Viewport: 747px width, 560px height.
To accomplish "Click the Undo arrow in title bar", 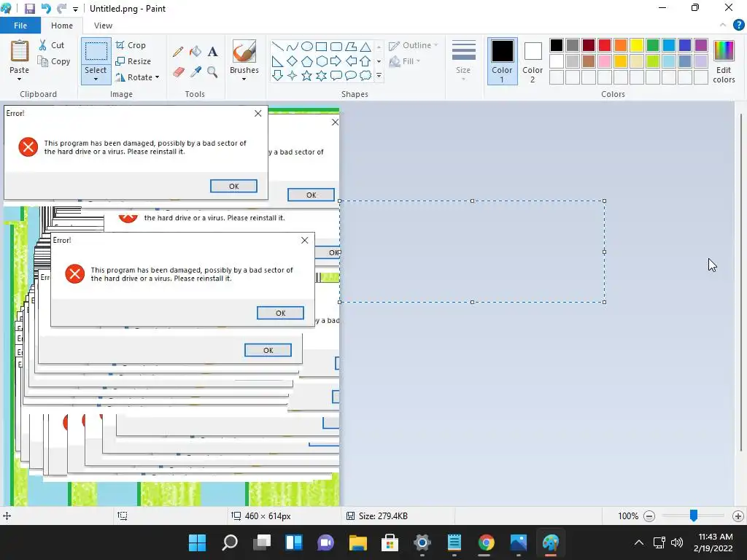I will point(46,9).
